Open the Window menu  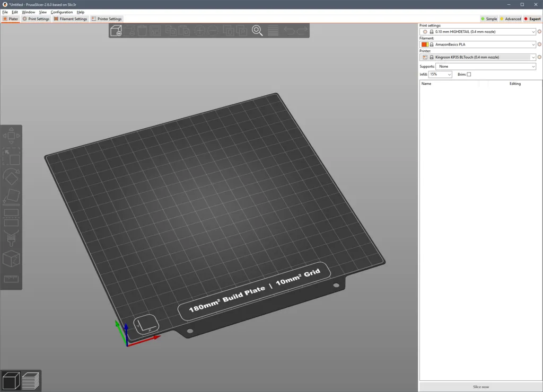click(x=29, y=12)
